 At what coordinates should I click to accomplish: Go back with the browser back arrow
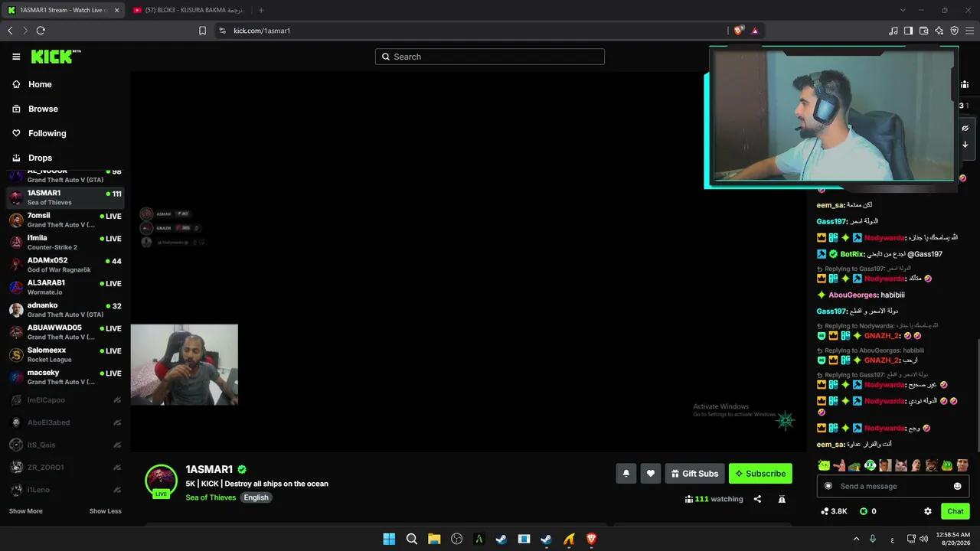point(10,31)
